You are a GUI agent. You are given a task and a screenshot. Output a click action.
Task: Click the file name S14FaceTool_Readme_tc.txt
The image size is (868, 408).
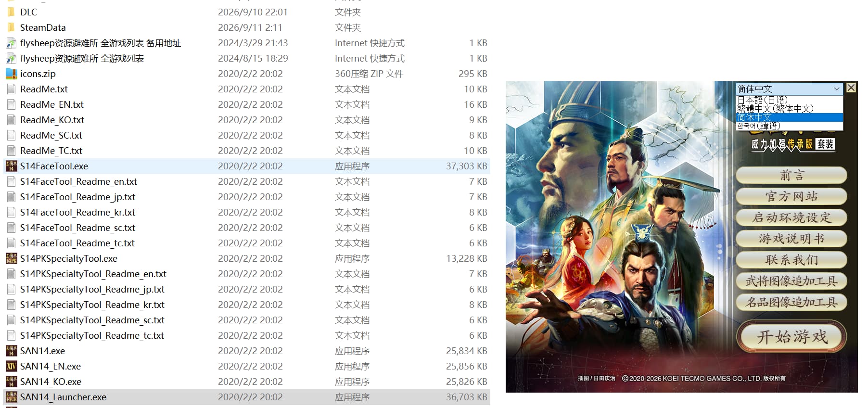coord(77,243)
